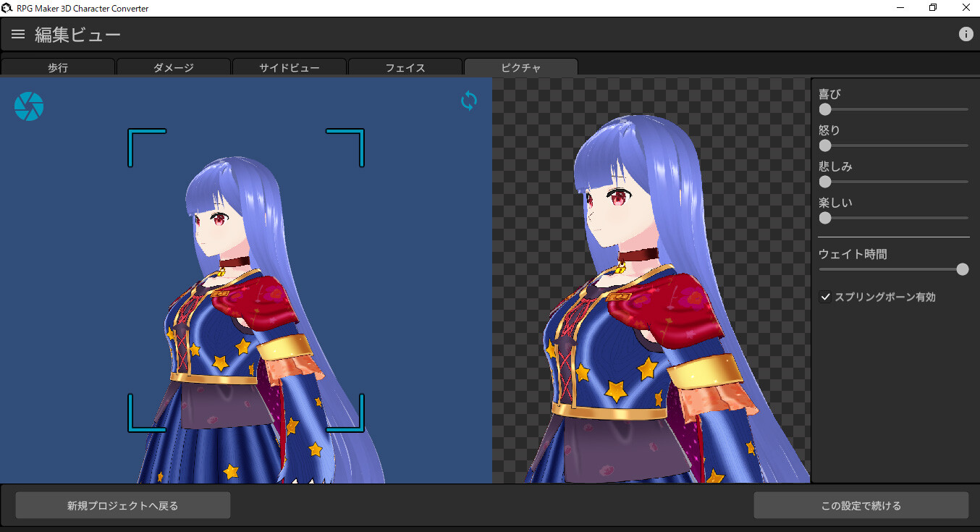Enable the spring bone checkbox
The image size is (980, 532).
tap(825, 296)
